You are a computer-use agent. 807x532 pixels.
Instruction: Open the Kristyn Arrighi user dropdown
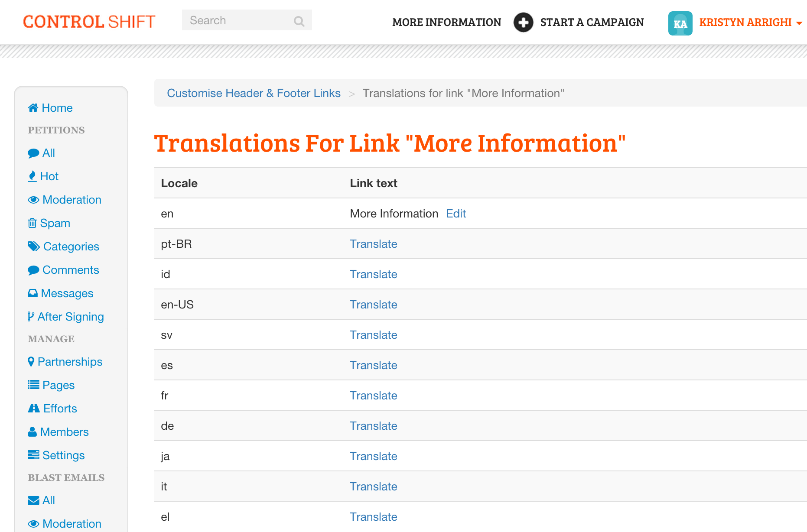tap(750, 23)
